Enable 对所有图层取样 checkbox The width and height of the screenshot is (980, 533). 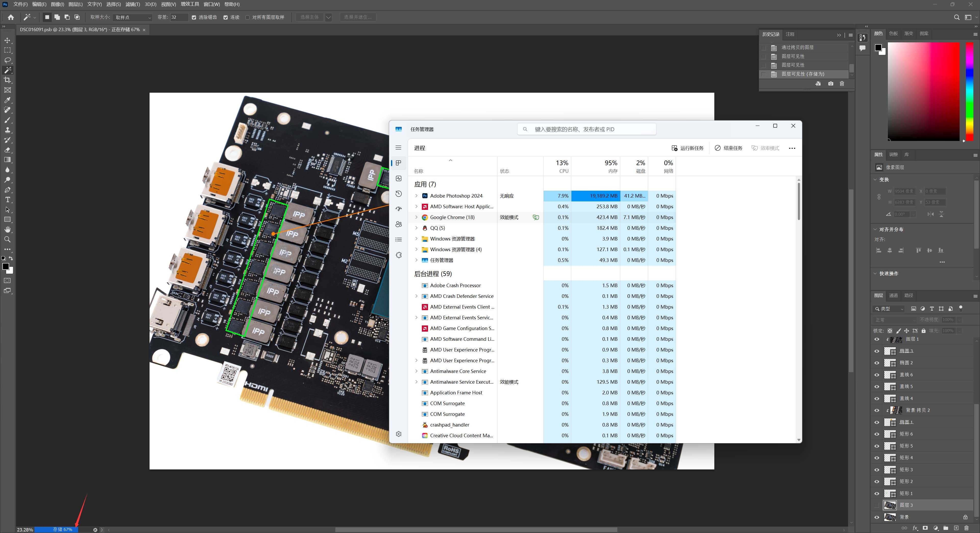coord(248,18)
